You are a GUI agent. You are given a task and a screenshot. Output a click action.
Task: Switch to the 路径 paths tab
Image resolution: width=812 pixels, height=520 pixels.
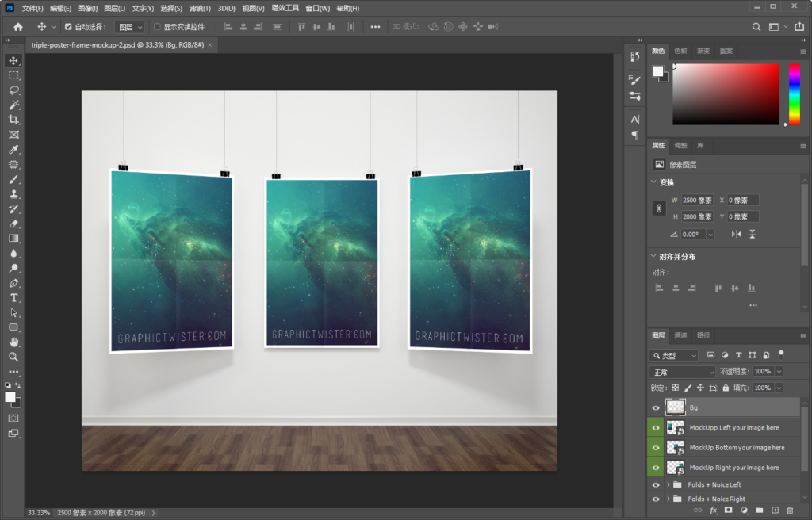(703, 335)
